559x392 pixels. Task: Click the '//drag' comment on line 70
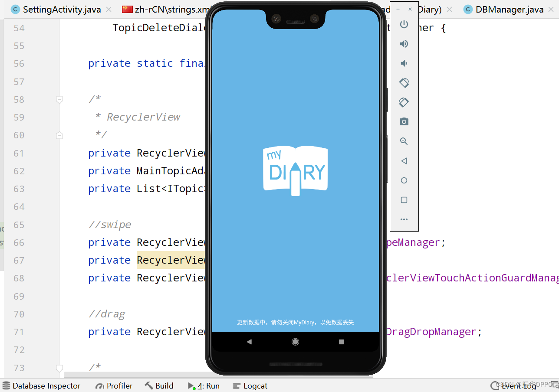pos(107,314)
